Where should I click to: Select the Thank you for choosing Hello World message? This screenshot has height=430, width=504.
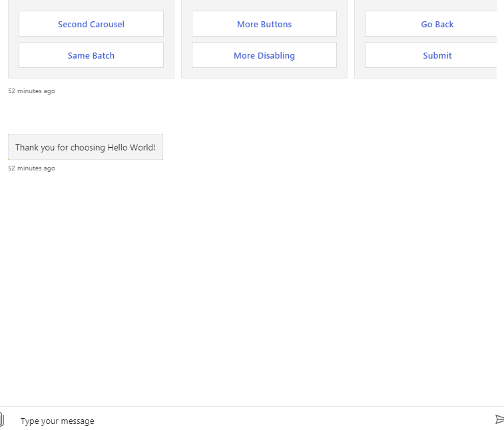click(85, 147)
